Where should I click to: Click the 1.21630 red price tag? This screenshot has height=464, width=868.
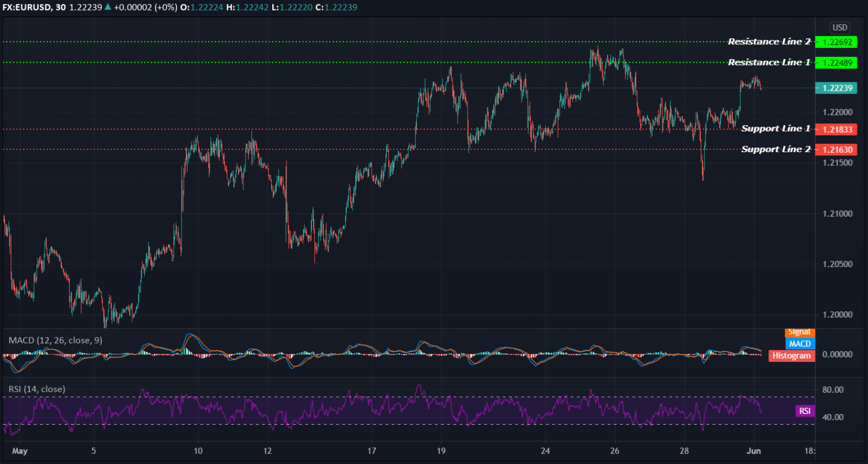(x=836, y=150)
